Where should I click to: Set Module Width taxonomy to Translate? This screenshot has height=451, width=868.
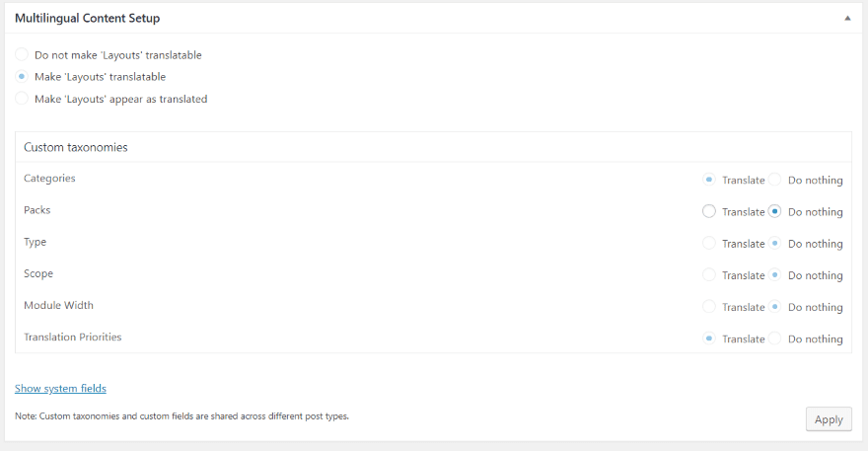[x=708, y=307]
